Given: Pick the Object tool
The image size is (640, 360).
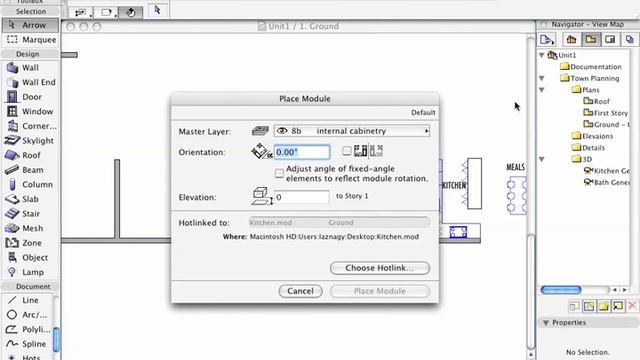Looking at the screenshot, I should coord(30,258).
